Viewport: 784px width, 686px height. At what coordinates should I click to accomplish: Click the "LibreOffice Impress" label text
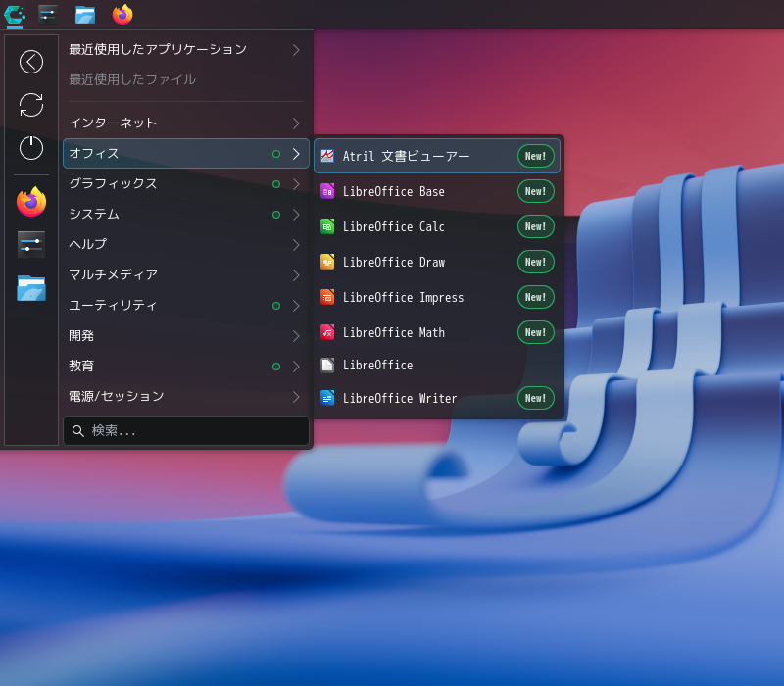[403, 298]
